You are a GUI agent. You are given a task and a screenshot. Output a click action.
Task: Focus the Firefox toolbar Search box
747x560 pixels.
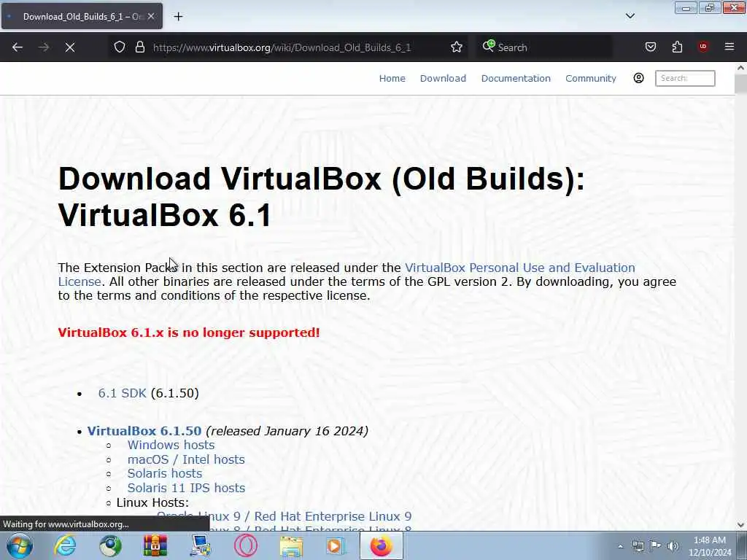coord(546,47)
